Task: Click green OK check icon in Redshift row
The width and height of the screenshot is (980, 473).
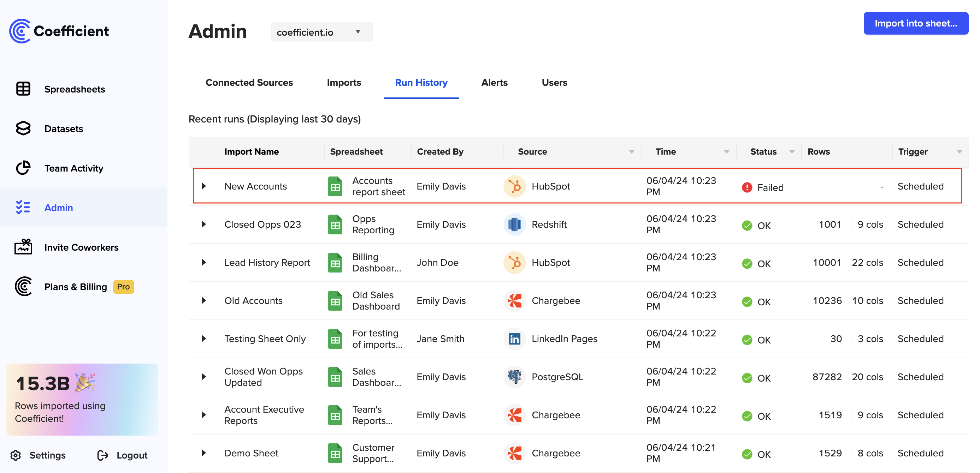Action: click(747, 226)
